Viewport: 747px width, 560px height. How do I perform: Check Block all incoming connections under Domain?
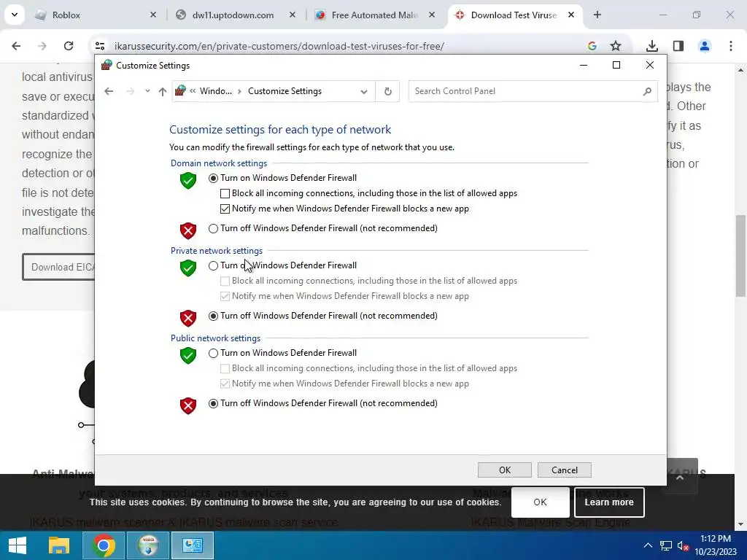(225, 193)
